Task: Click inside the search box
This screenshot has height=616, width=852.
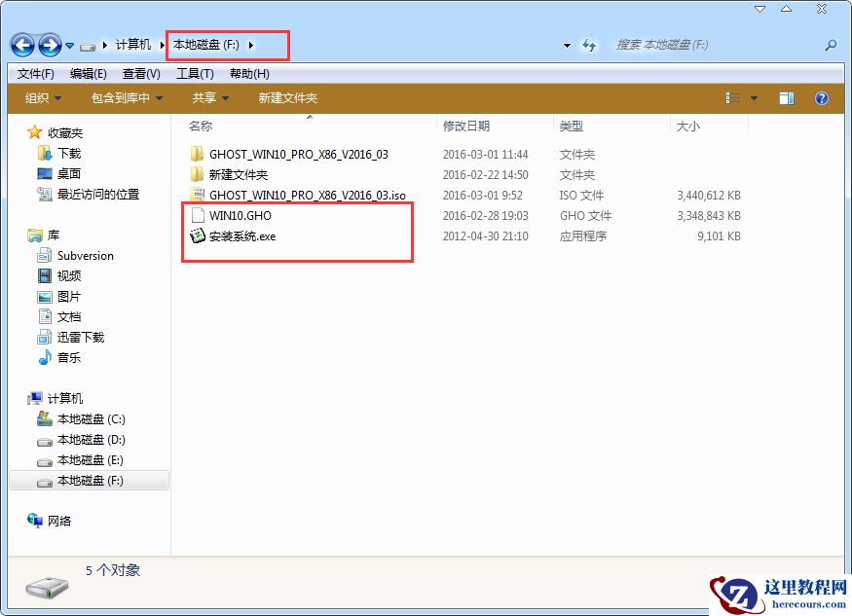Action: tap(701, 45)
